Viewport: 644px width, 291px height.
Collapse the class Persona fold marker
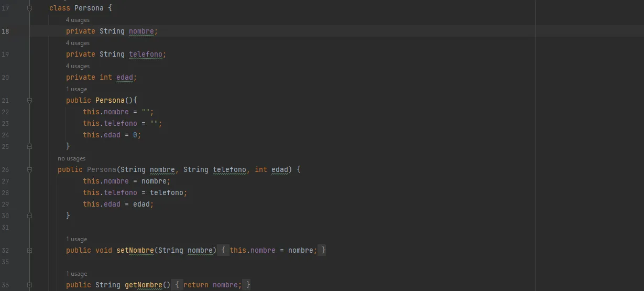30,8
